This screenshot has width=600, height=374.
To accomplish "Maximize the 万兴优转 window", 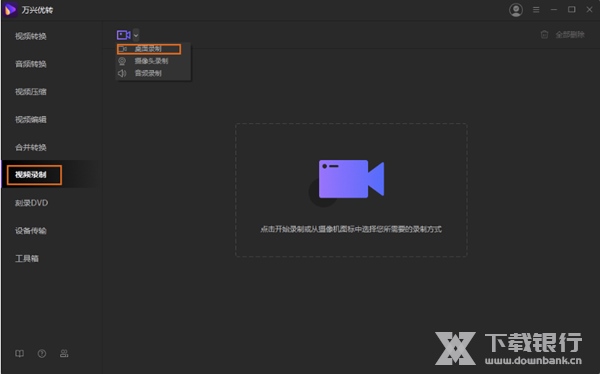I will coord(572,10).
